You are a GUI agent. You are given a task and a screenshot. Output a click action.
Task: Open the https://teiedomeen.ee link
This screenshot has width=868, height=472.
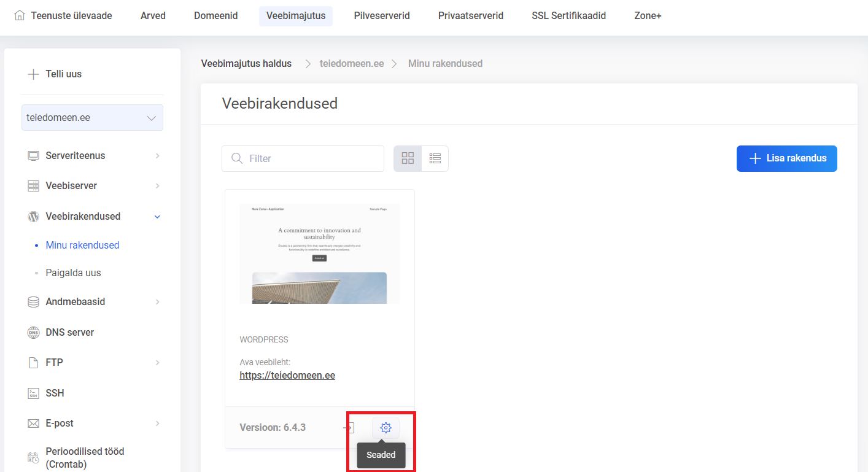(x=287, y=375)
